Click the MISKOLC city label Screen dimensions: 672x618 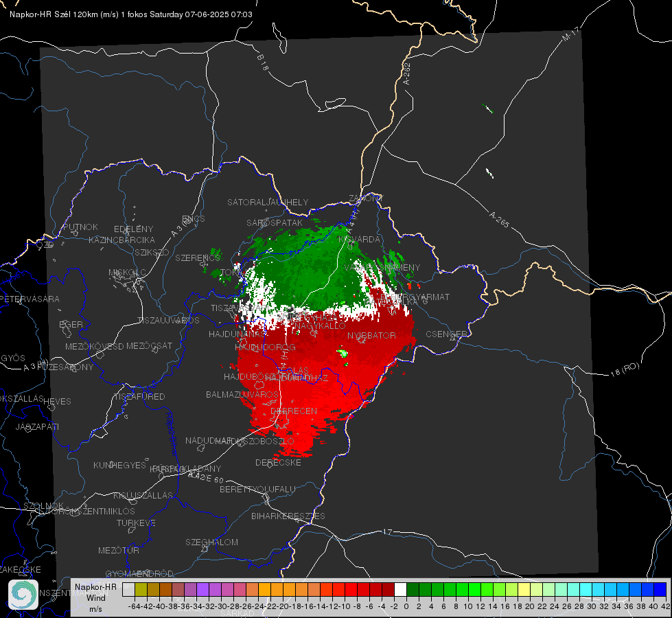127,273
